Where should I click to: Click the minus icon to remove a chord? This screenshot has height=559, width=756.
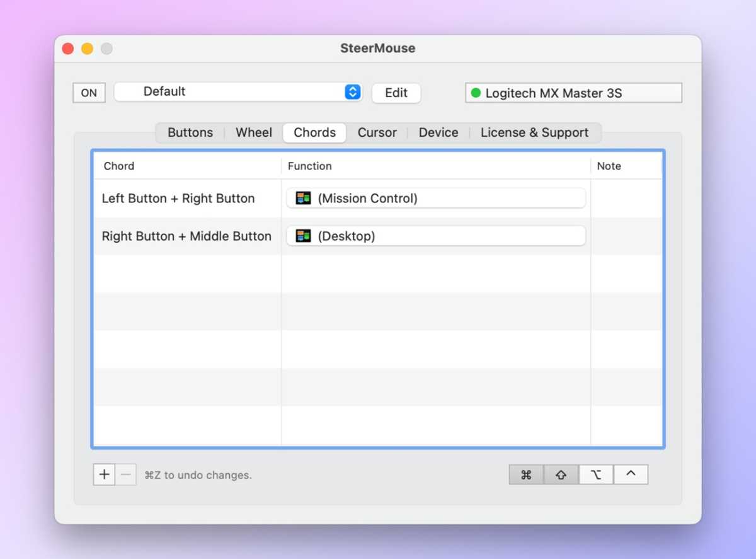tap(126, 475)
